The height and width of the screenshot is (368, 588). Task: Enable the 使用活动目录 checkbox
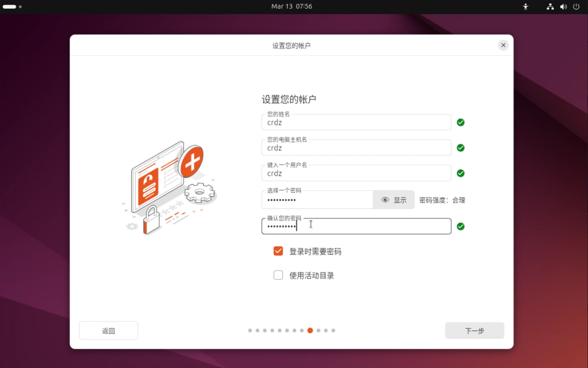(278, 275)
